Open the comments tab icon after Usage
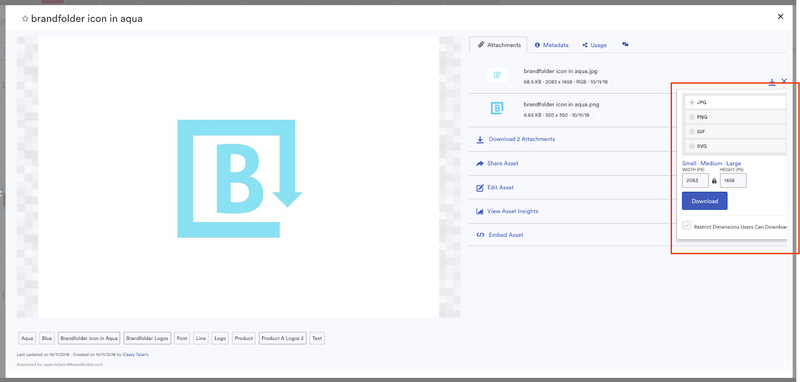 point(625,44)
